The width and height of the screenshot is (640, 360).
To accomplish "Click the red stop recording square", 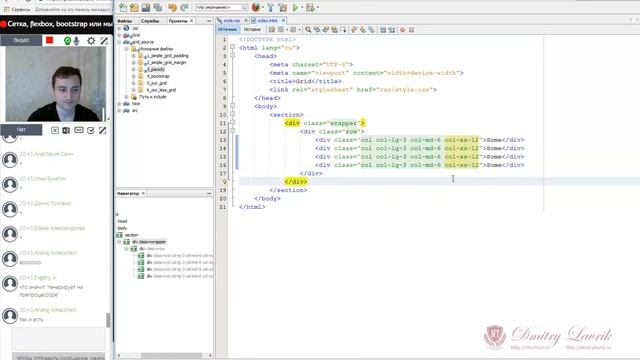I will point(49,40).
